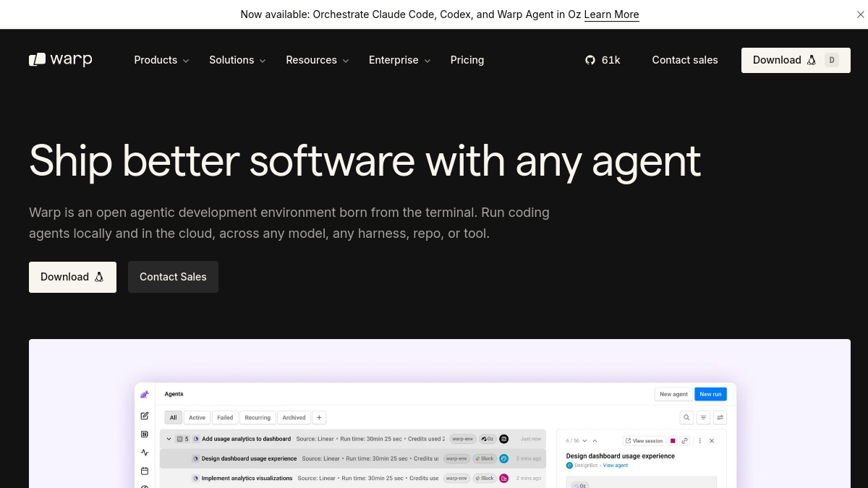Click the red stop button in the detail panel
This screenshot has width=868, height=488.
(673, 440)
